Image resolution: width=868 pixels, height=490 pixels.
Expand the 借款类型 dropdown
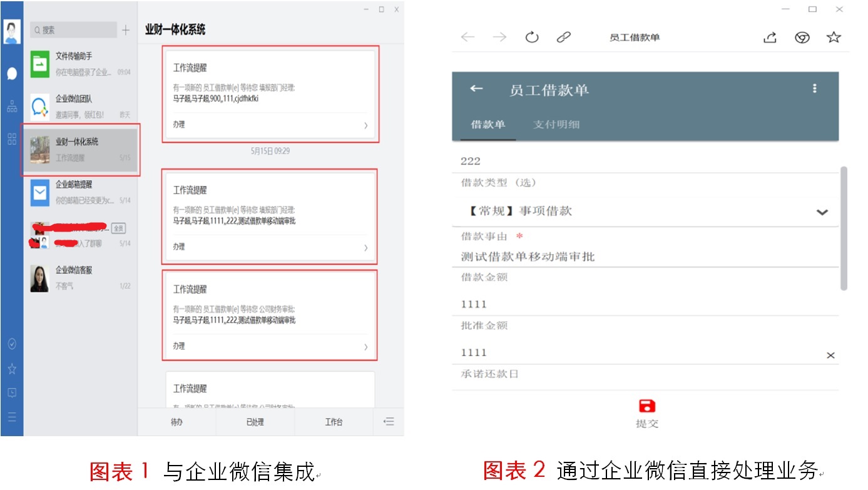coord(822,212)
